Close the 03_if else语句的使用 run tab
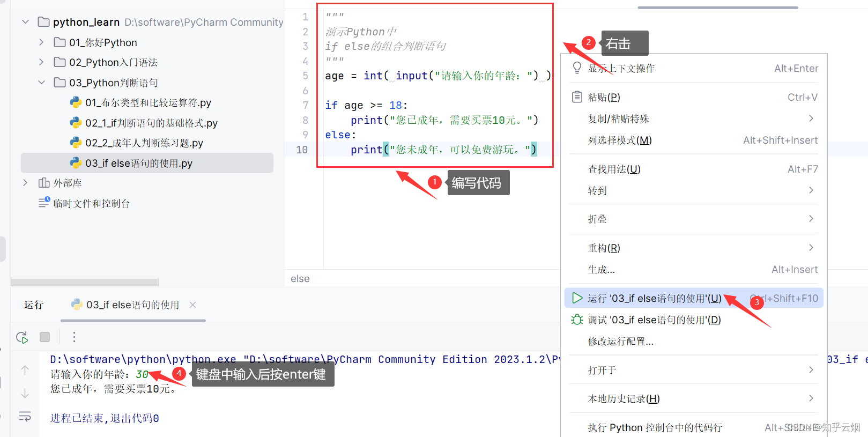 pyautogui.click(x=192, y=305)
